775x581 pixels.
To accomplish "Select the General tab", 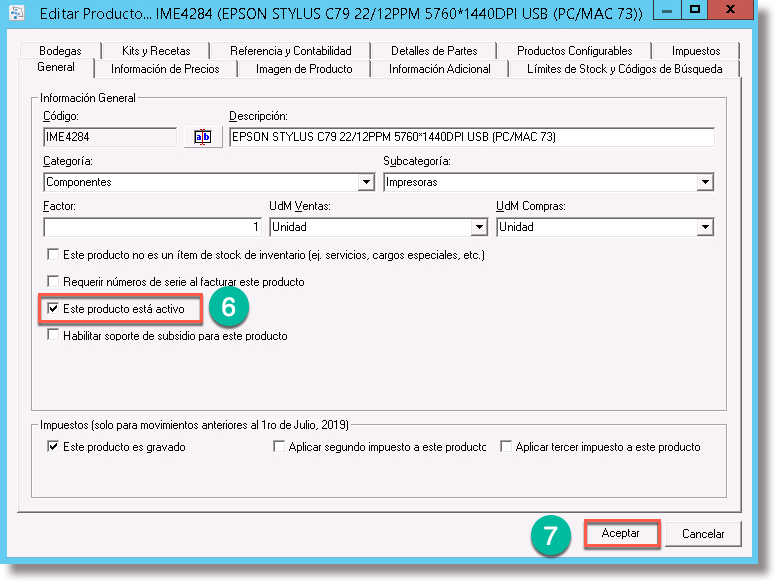I will point(56,67).
